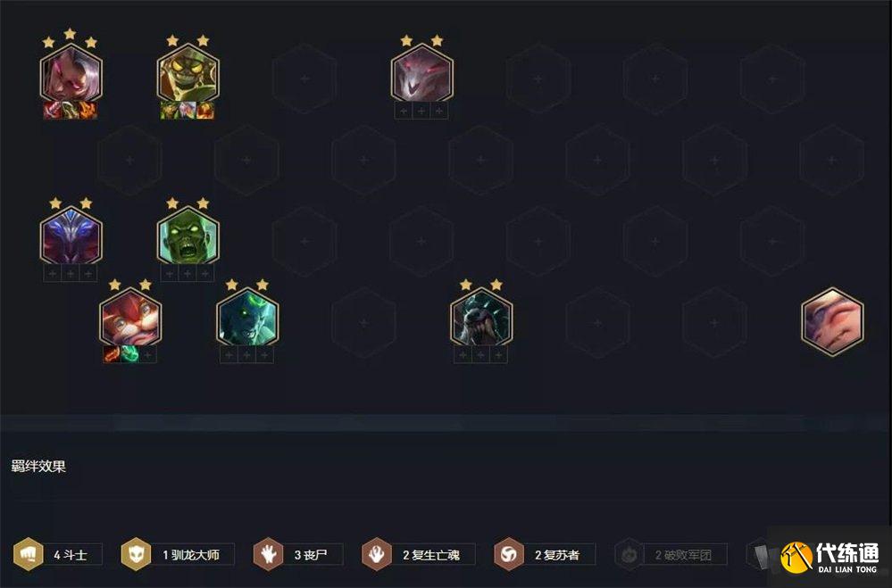
Task: Add item to green zombie champion's first slot
Action: pos(170,274)
